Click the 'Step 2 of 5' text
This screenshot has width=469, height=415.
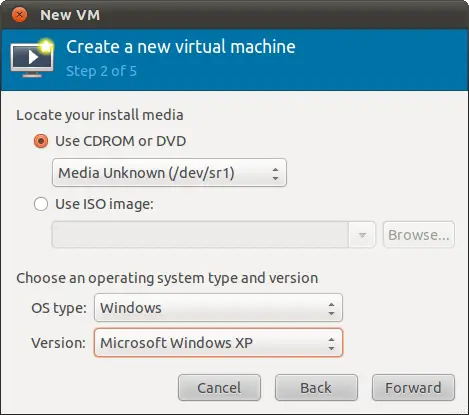point(101,71)
